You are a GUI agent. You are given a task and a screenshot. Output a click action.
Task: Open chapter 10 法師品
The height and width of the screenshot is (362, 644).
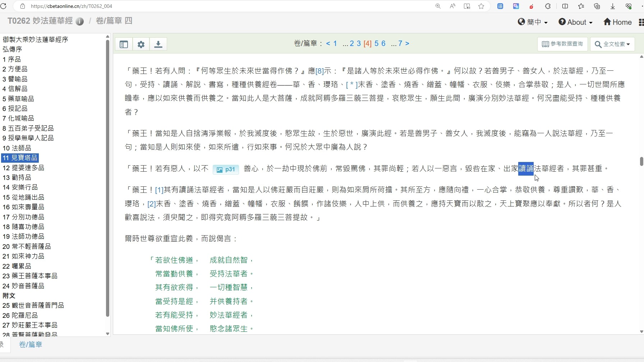click(17, 148)
